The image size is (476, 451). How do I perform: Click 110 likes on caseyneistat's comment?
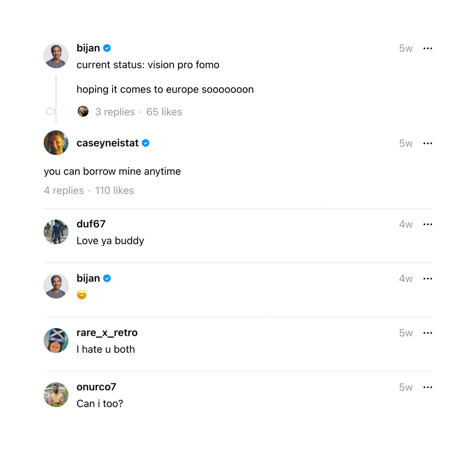114,190
